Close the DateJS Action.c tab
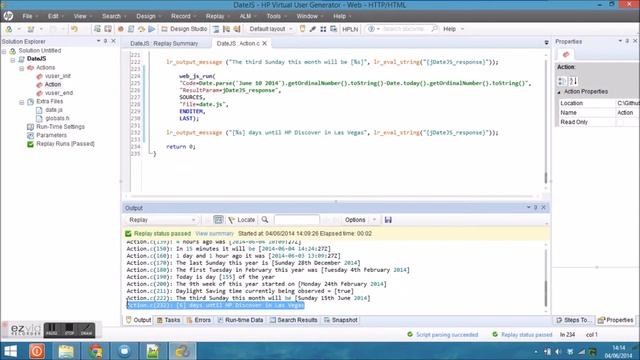 point(264,43)
